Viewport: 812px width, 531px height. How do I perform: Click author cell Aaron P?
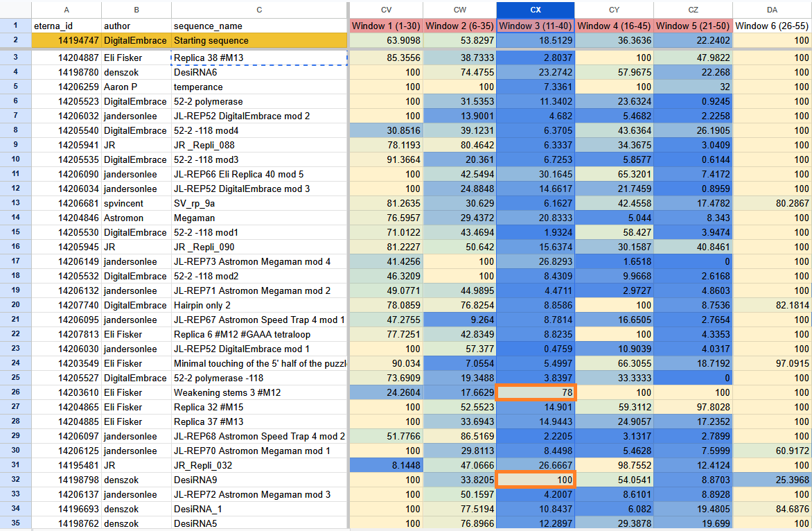coord(136,87)
